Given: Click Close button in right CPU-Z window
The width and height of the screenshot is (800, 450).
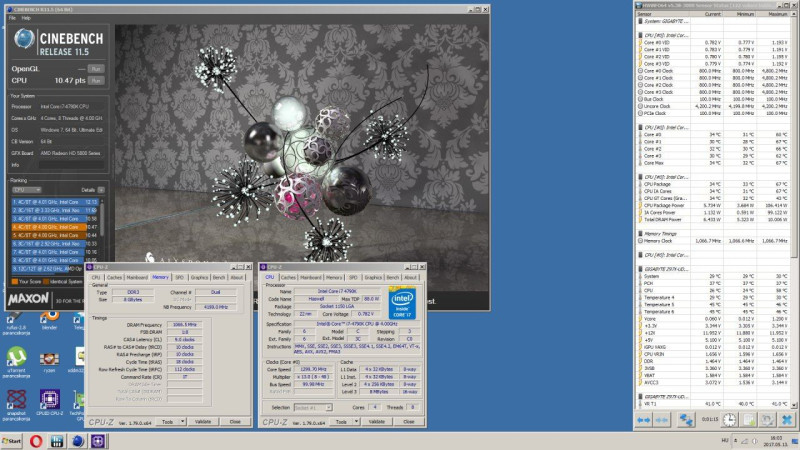Looking at the screenshot, I should tap(409, 422).
